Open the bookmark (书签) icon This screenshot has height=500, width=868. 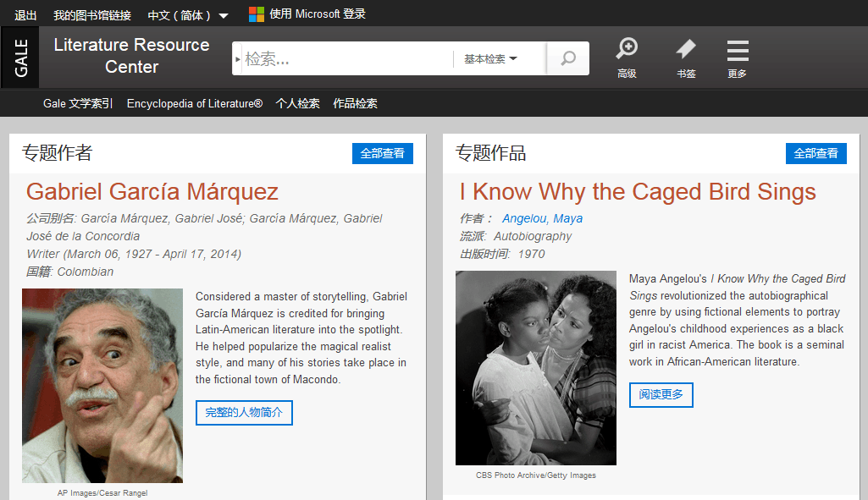click(x=686, y=58)
